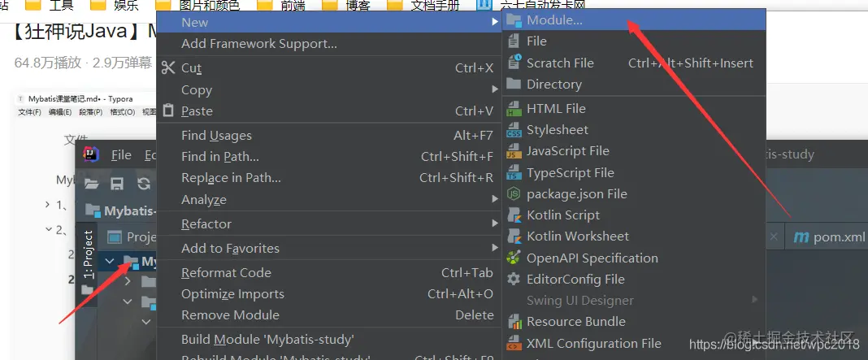Click the Paste clipboard icon
This screenshot has height=360, width=868.
[x=169, y=111]
